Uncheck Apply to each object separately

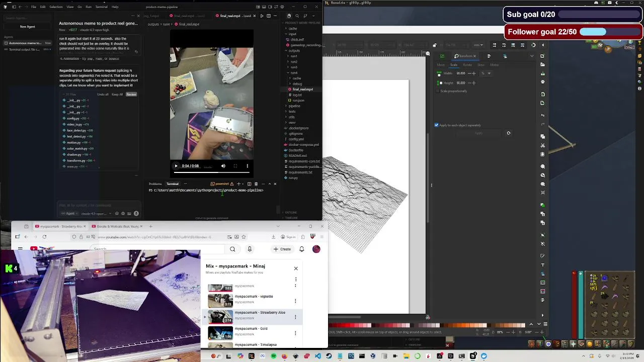436,125
